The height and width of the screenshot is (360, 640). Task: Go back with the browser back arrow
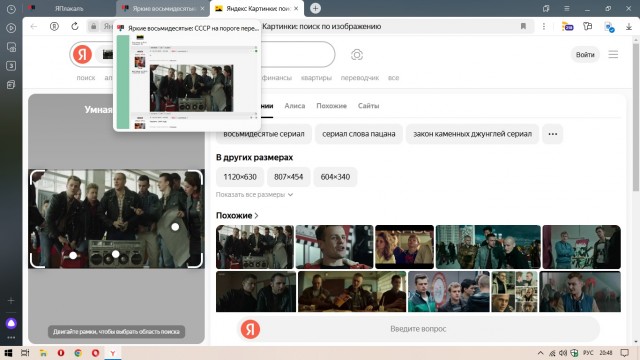[34, 27]
